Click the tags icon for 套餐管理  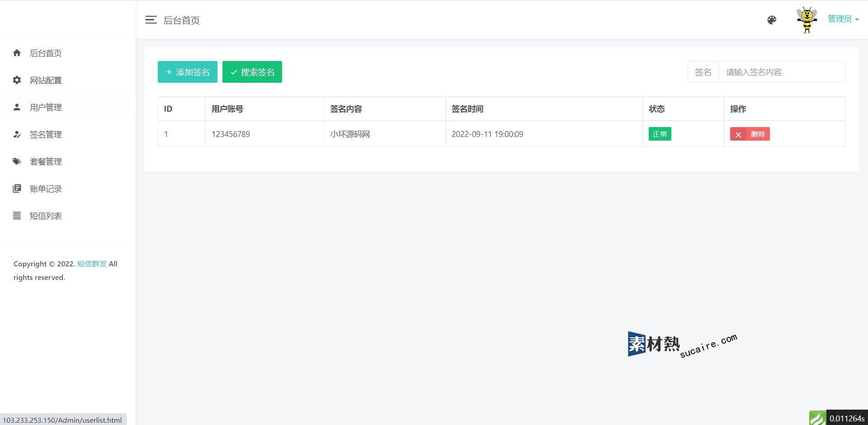17,161
